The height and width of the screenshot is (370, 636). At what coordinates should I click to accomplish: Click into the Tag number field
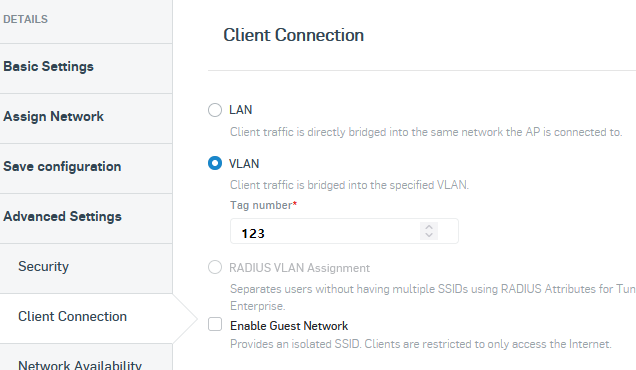(344, 231)
